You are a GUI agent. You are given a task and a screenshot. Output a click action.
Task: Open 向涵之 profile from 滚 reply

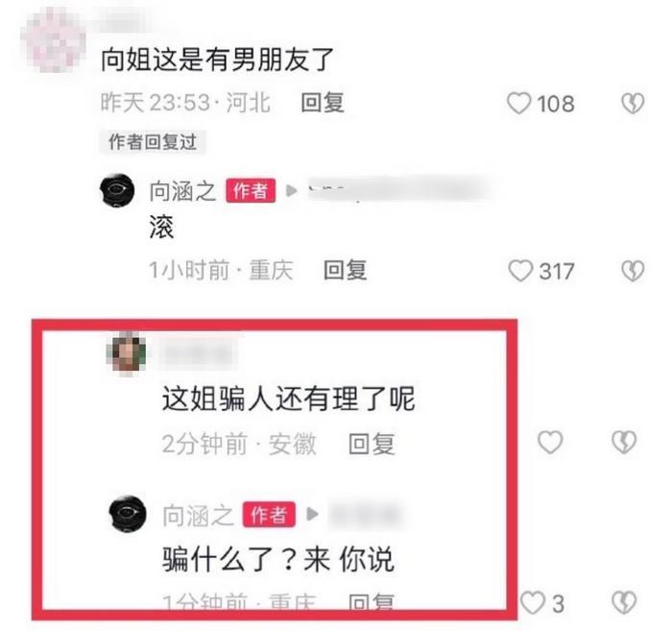click(x=182, y=191)
